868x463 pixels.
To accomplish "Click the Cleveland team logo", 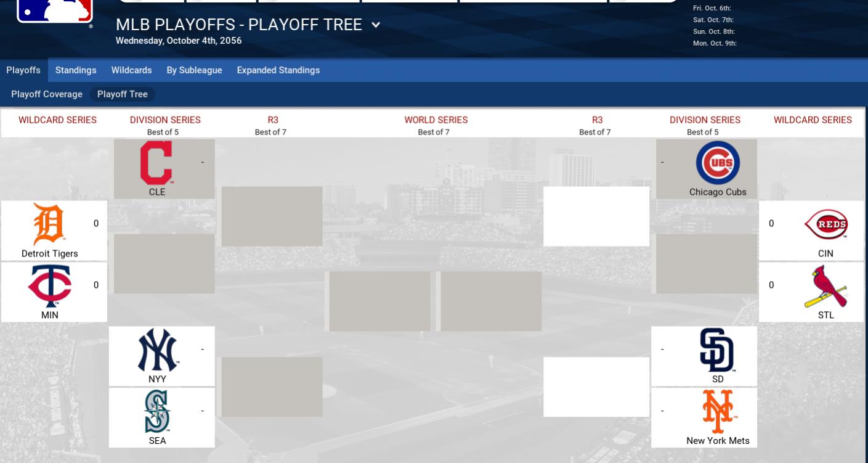I will [x=156, y=163].
